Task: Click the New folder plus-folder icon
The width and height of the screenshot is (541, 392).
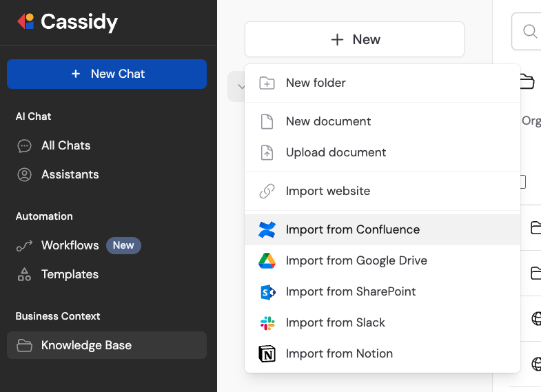Action: (267, 83)
